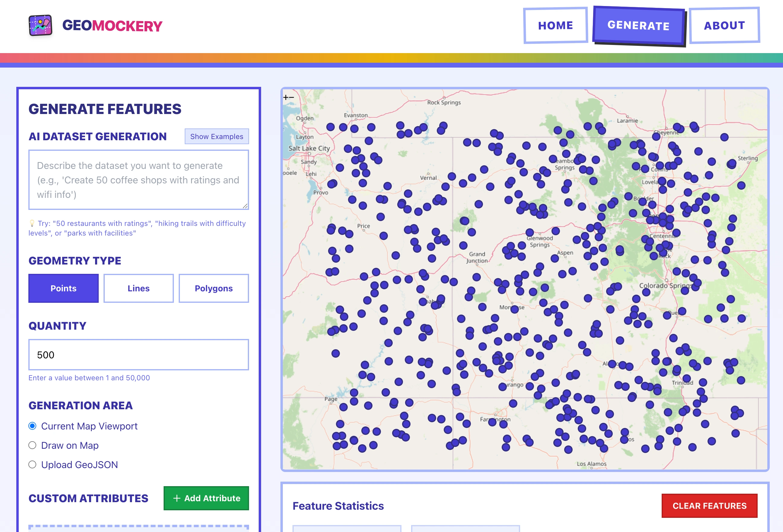
Task: Zoom out the map with minus control
Action: click(x=291, y=98)
